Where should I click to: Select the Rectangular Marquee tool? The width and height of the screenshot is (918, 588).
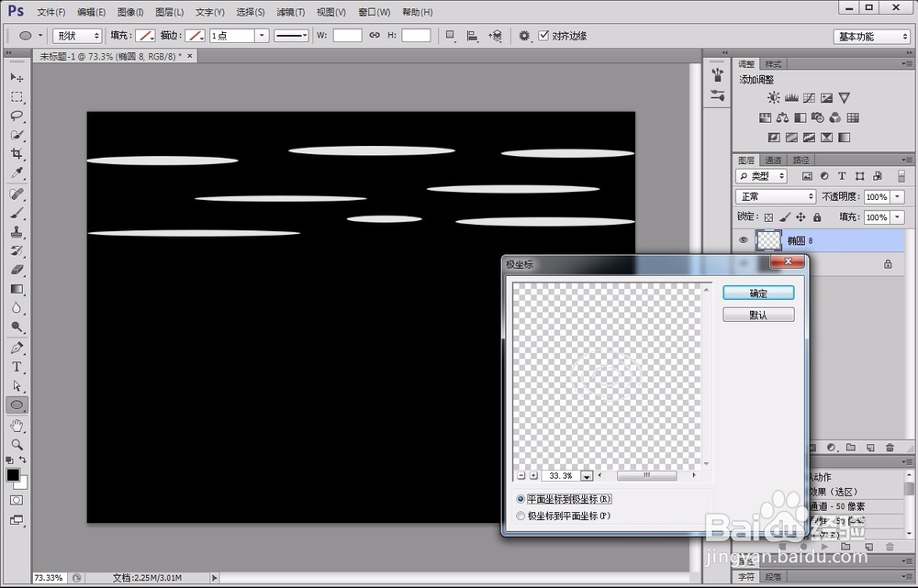coord(17,96)
